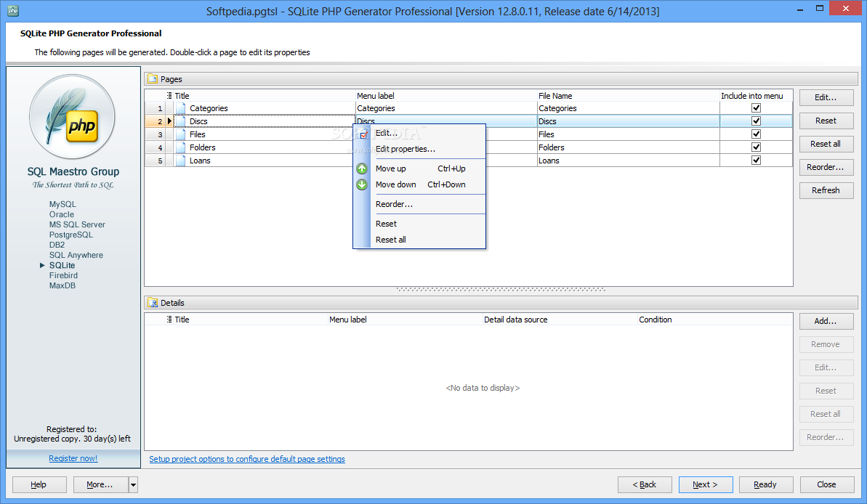The width and height of the screenshot is (867, 504).
Task: Click the Help button
Action: click(39, 484)
